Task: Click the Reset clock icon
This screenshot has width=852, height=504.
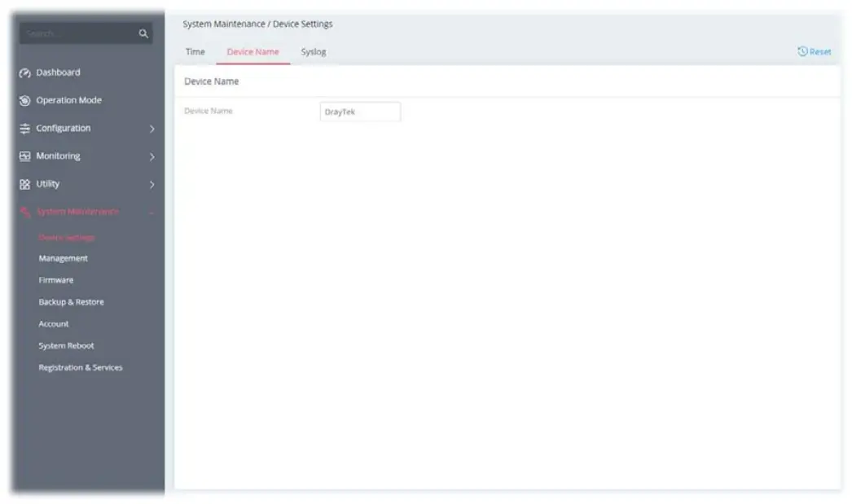Action: (802, 51)
